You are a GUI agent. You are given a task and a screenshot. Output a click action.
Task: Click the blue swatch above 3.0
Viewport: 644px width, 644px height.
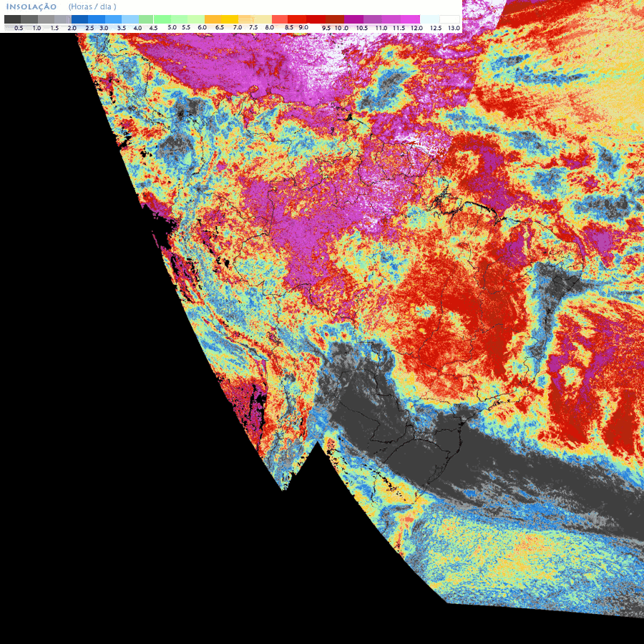click(x=97, y=19)
